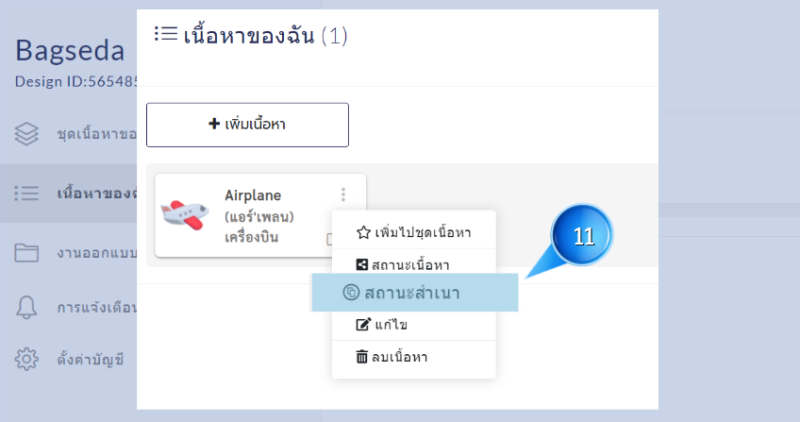Image resolution: width=800 pixels, height=422 pixels.
Task: Click the edit pencil icon beside แก้ไข
Action: tap(363, 325)
